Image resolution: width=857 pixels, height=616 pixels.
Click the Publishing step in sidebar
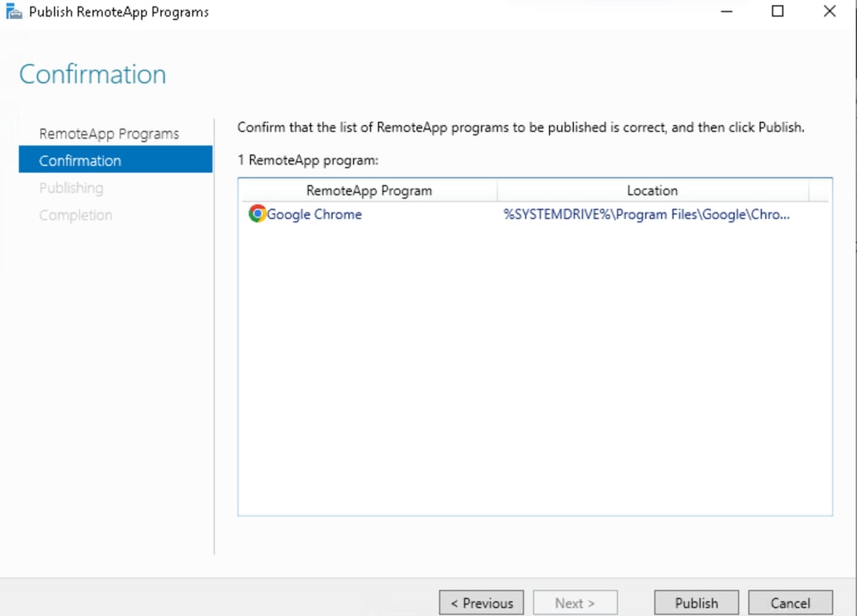(71, 188)
